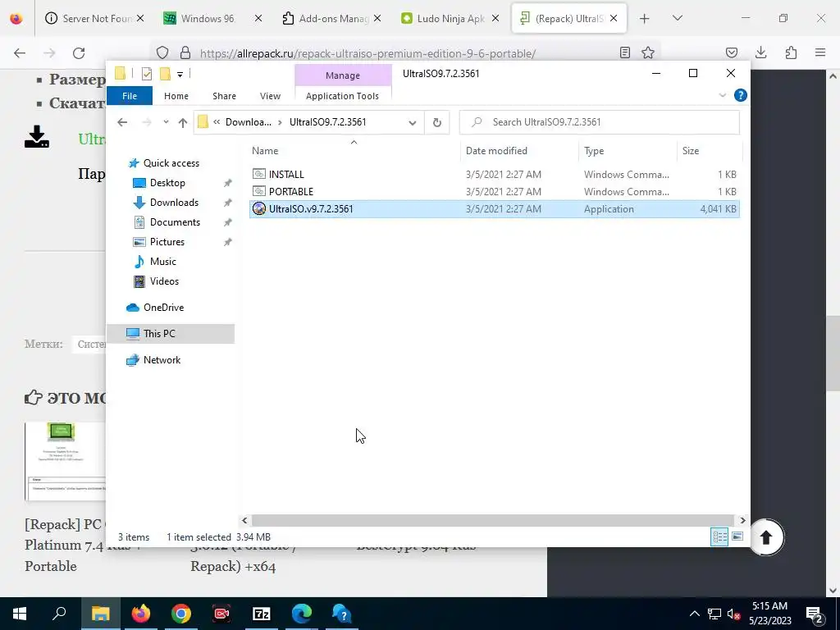
Task: Switch to Add-ons Manager Firefox tab
Action: pyautogui.click(x=331, y=18)
